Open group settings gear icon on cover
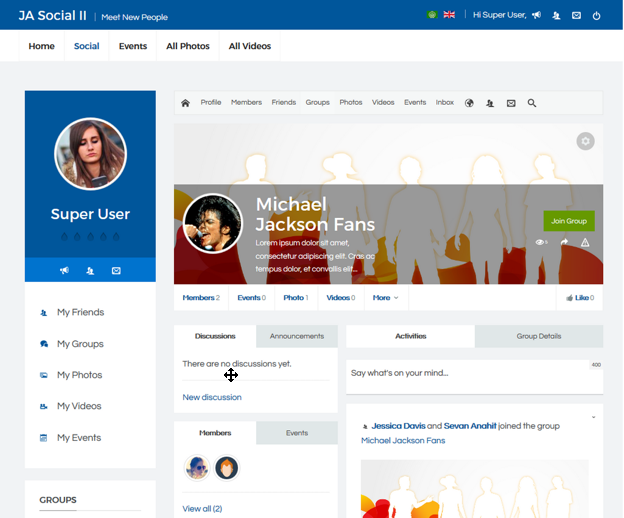Image resolution: width=624 pixels, height=518 pixels. tap(585, 141)
